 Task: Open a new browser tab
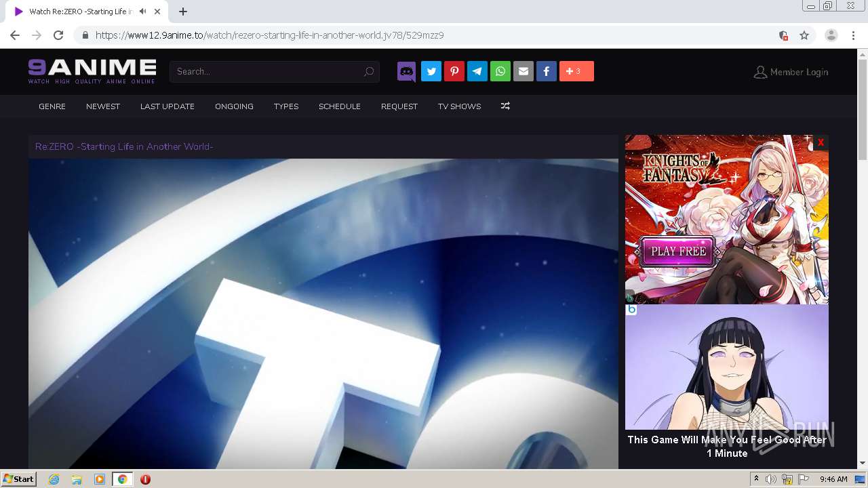click(183, 12)
